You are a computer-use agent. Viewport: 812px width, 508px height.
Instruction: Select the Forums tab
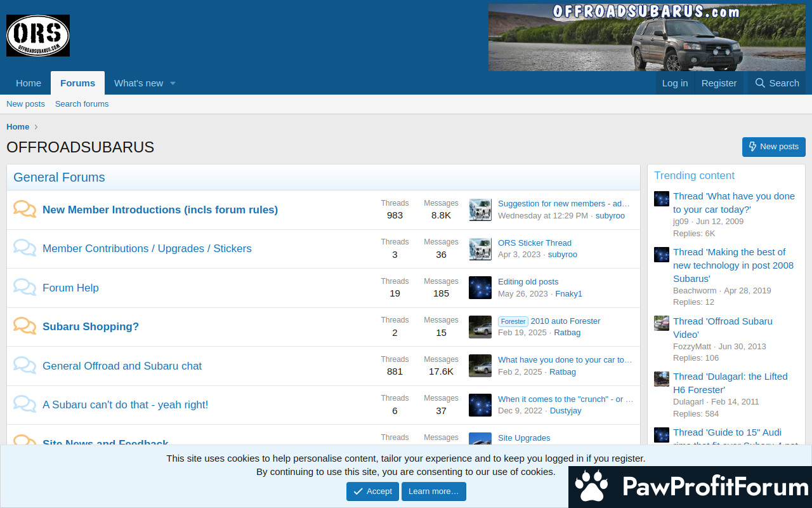point(77,83)
